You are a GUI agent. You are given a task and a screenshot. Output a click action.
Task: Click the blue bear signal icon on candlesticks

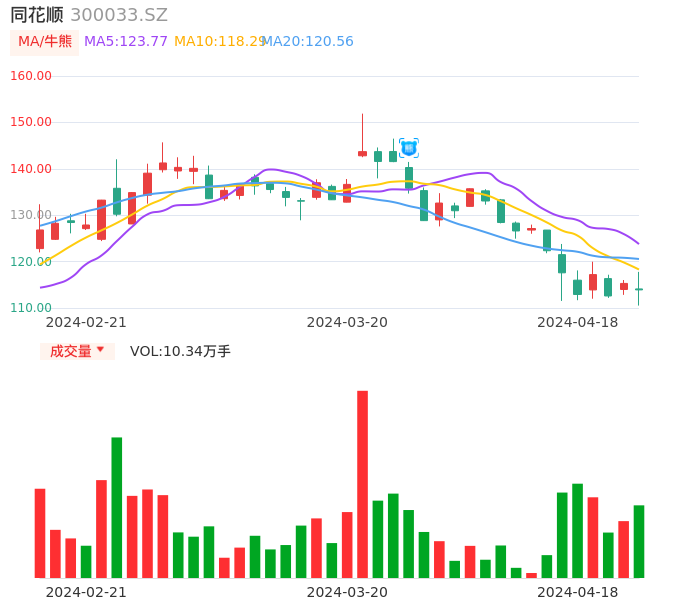point(409,148)
